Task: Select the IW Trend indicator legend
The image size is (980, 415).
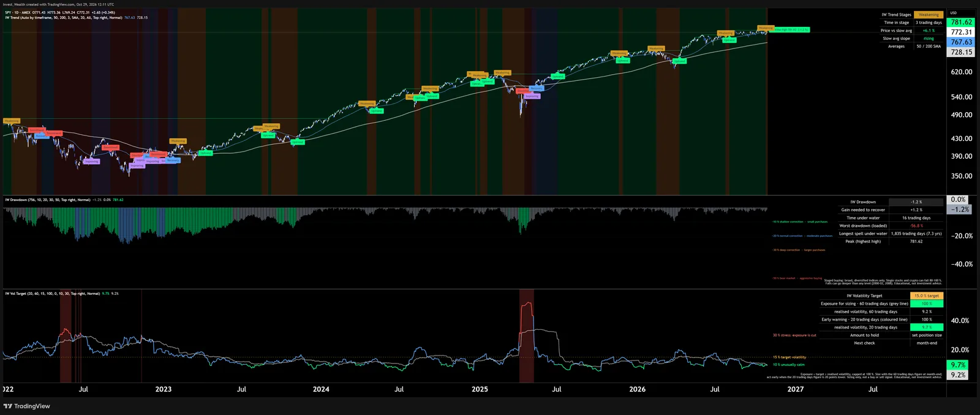Action: coord(77,18)
